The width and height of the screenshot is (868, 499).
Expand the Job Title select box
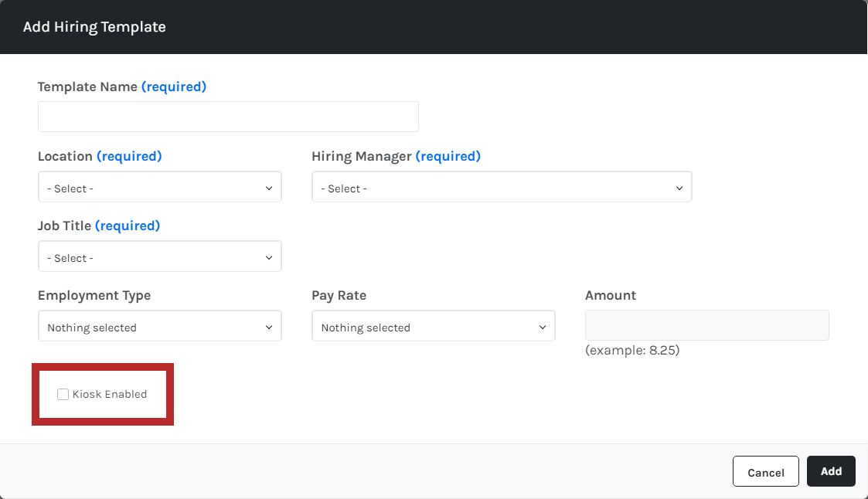click(x=160, y=256)
